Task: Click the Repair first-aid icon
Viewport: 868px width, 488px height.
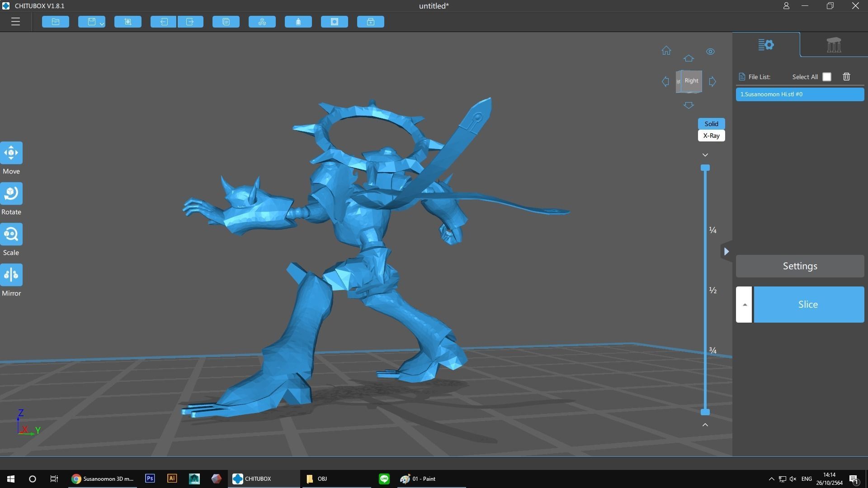Action: (x=371, y=22)
